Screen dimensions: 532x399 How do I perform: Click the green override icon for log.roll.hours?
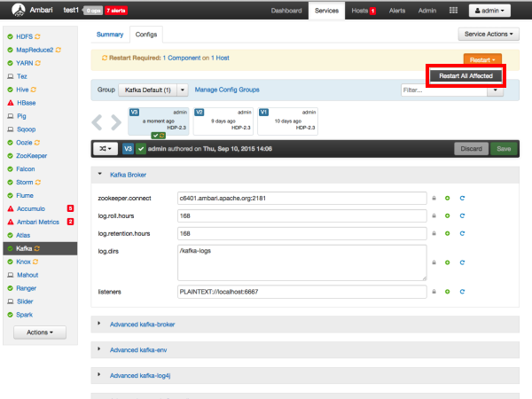(447, 215)
